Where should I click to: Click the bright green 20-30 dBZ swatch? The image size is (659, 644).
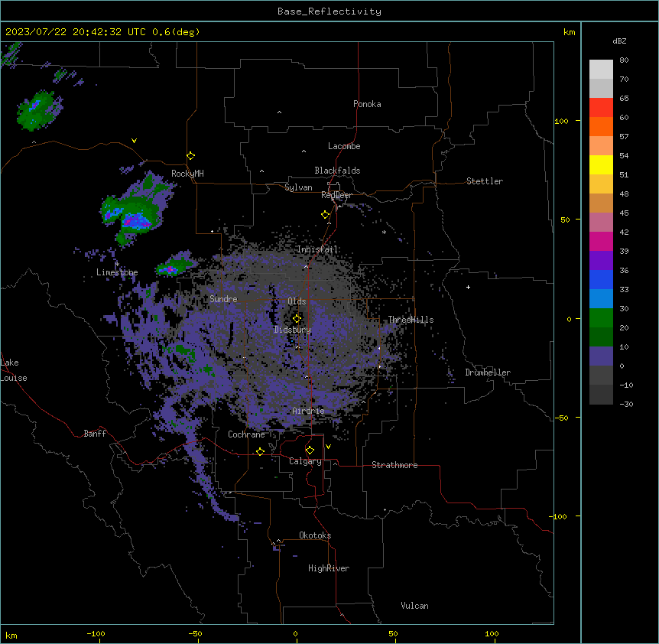coord(601,318)
